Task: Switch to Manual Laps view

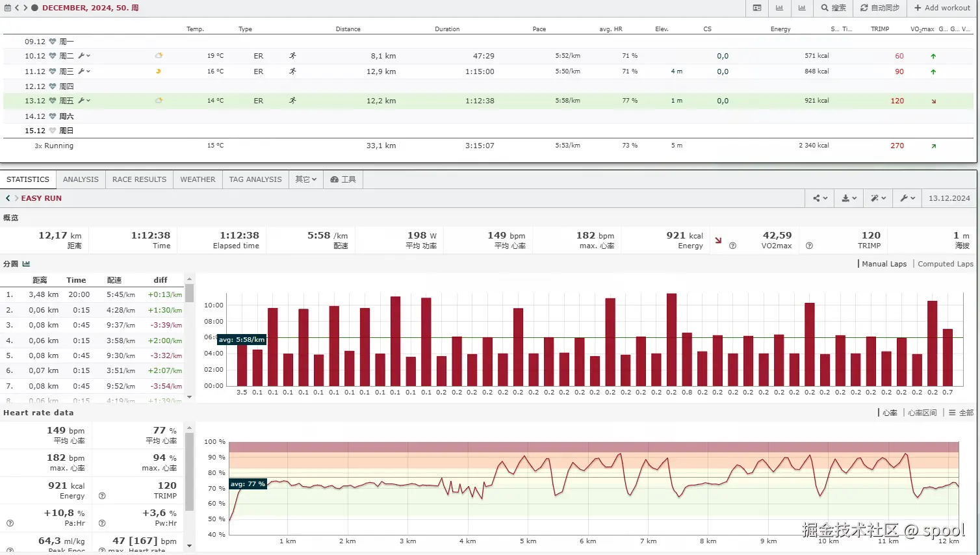Action: [x=883, y=264]
